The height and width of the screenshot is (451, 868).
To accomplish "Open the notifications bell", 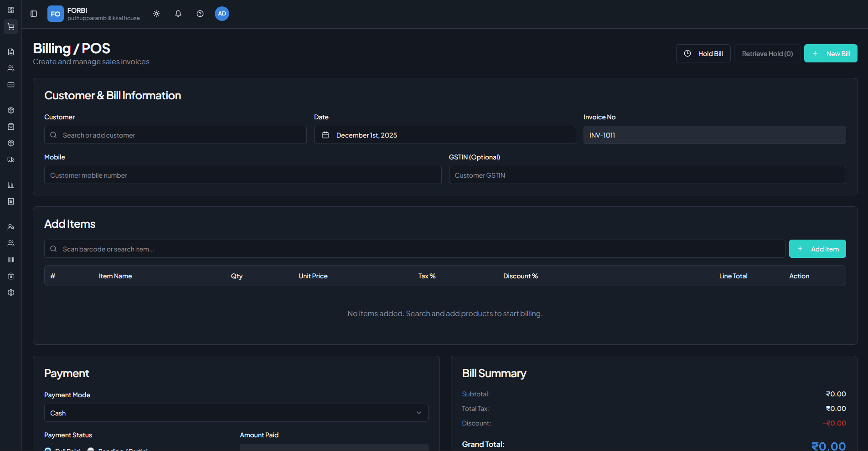I will (x=178, y=14).
